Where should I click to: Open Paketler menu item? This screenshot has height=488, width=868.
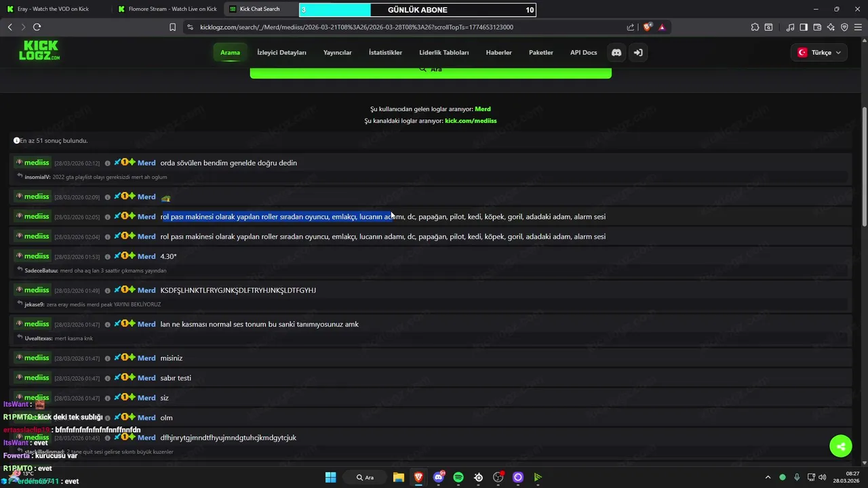click(x=541, y=52)
